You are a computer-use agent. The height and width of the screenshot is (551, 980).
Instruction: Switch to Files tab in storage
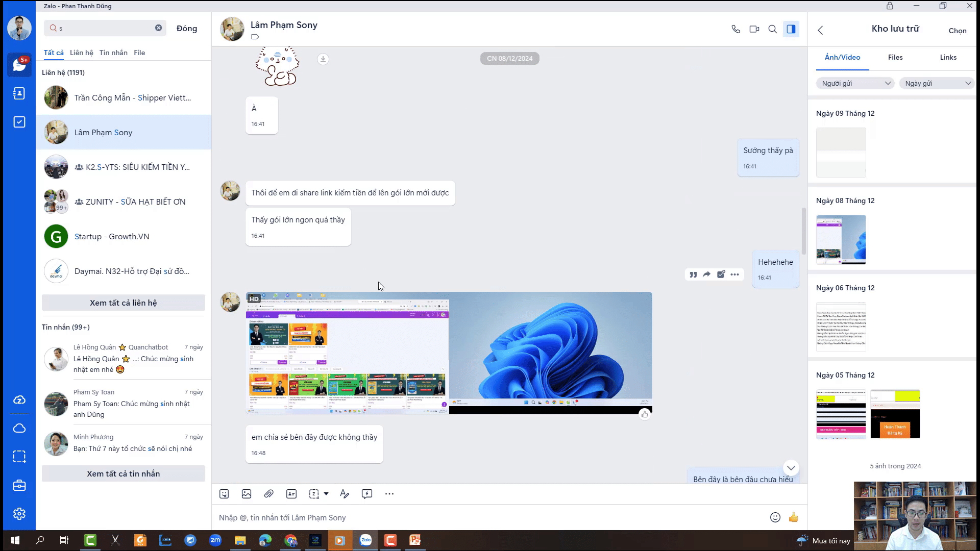tap(895, 57)
